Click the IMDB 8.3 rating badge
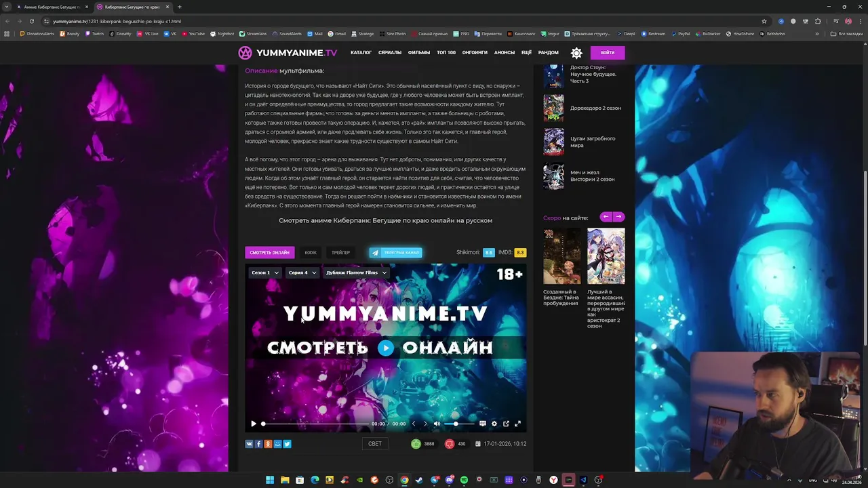The height and width of the screenshot is (488, 868). [520, 253]
